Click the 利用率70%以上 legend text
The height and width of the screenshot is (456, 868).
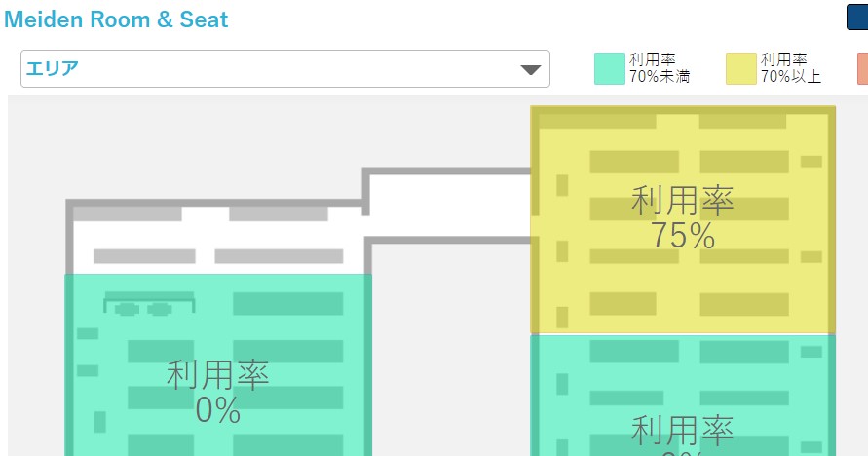tap(791, 68)
